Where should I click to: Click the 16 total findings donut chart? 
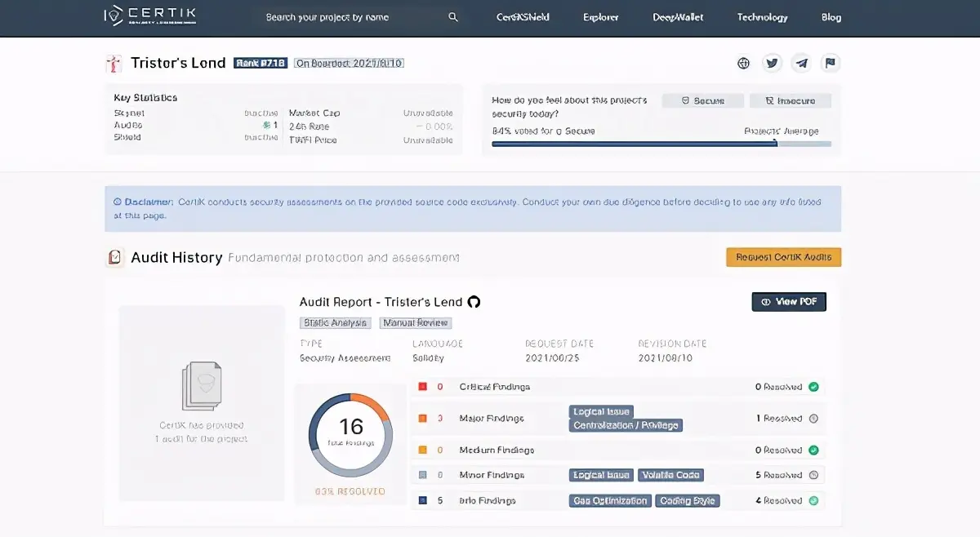tap(351, 435)
